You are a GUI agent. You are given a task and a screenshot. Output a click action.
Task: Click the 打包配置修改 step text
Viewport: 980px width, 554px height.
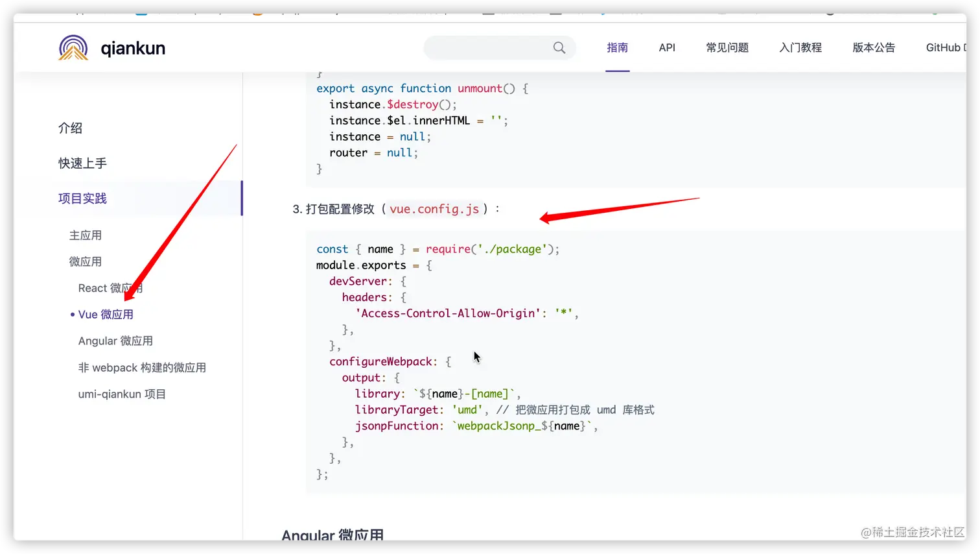point(340,209)
